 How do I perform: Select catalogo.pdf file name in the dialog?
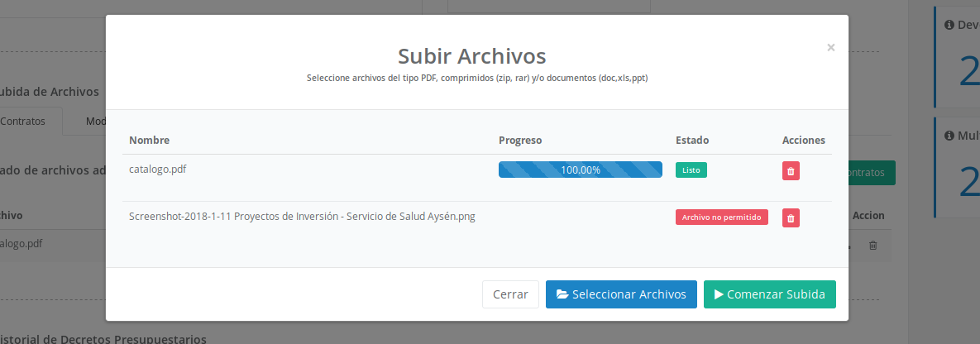[x=157, y=169]
